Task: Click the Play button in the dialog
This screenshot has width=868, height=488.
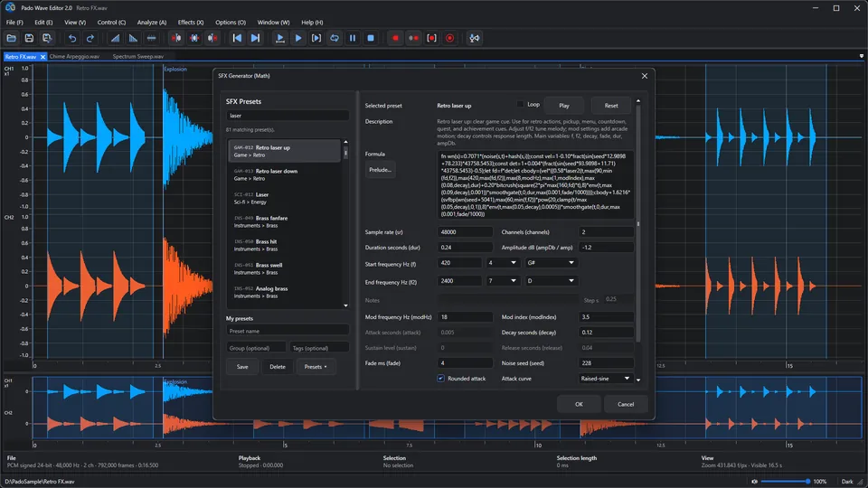Action: 564,105
